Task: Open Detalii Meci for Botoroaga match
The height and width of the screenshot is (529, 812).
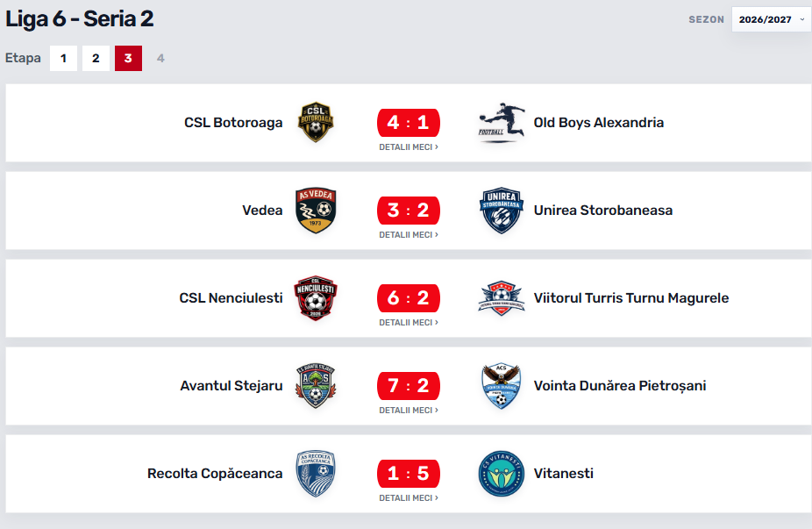Action: pos(409,147)
